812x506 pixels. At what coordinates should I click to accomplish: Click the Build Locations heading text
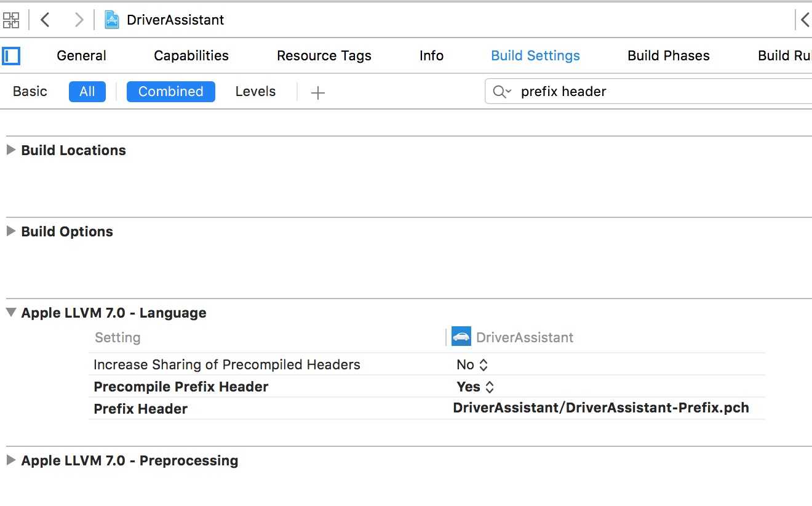coord(73,150)
